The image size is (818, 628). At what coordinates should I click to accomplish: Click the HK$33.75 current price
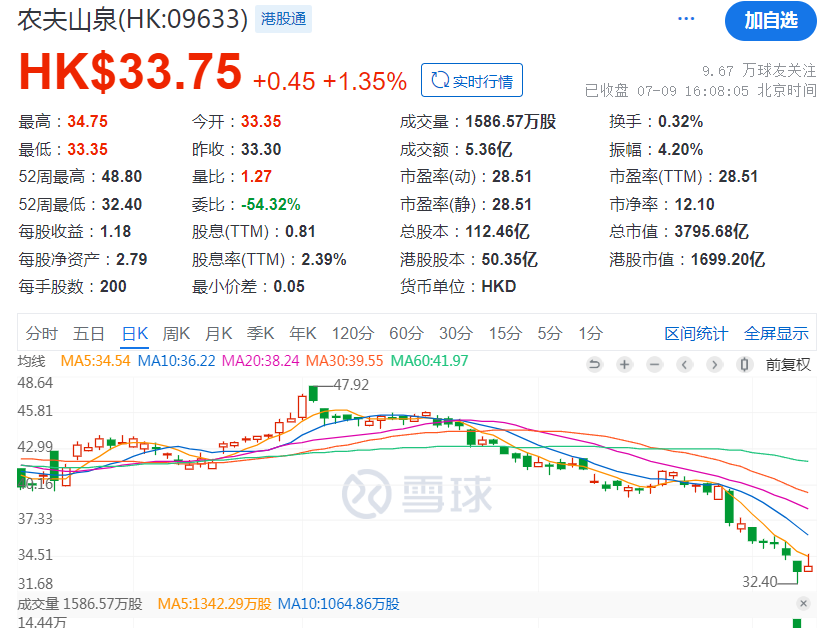pos(130,71)
